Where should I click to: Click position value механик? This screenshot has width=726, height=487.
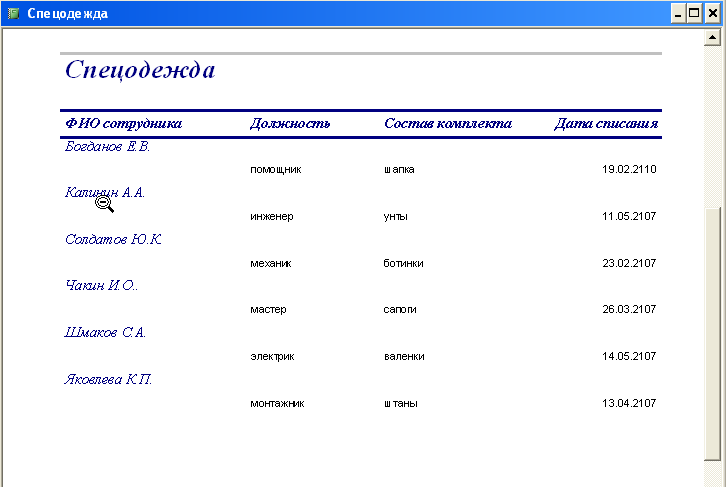tap(271, 263)
